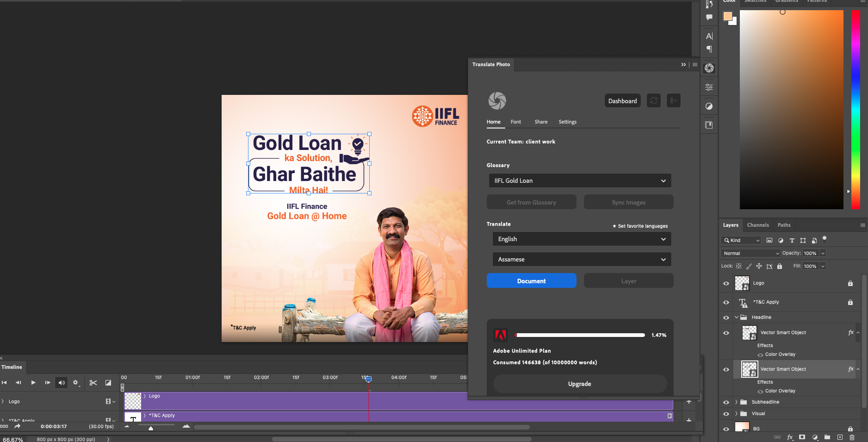Click the filter for adjustment layers icon
The width and height of the screenshot is (868, 442).
point(781,240)
